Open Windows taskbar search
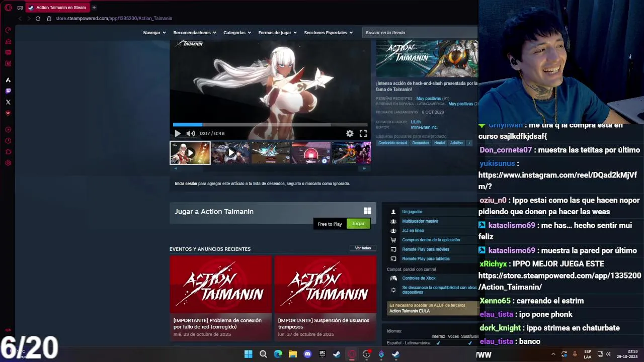The image size is (644, 362). click(263, 354)
